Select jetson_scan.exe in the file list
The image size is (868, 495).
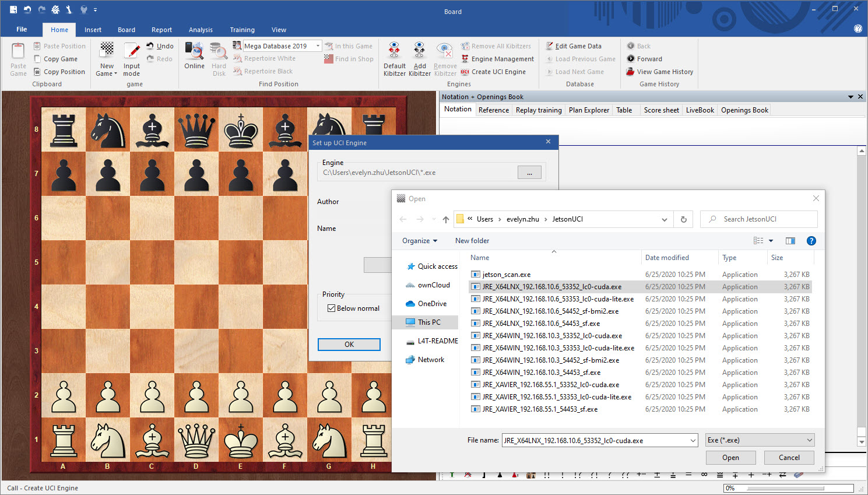pyautogui.click(x=506, y=275)
